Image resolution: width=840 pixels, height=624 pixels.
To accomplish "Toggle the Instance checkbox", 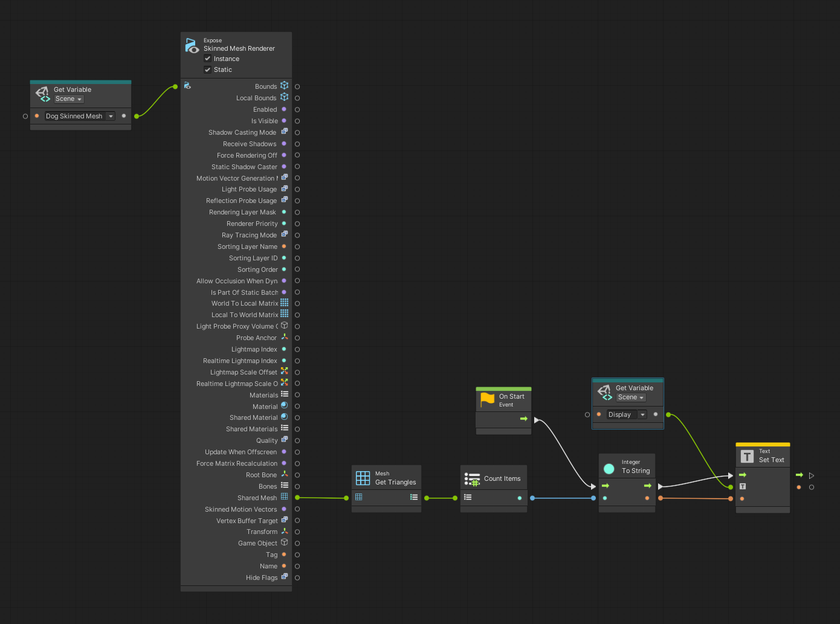I will (x=207, y=59).
